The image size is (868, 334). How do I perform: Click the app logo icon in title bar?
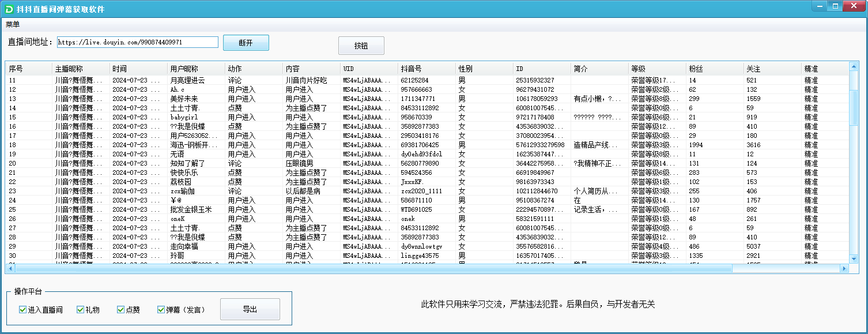click(x=7, y=9)
